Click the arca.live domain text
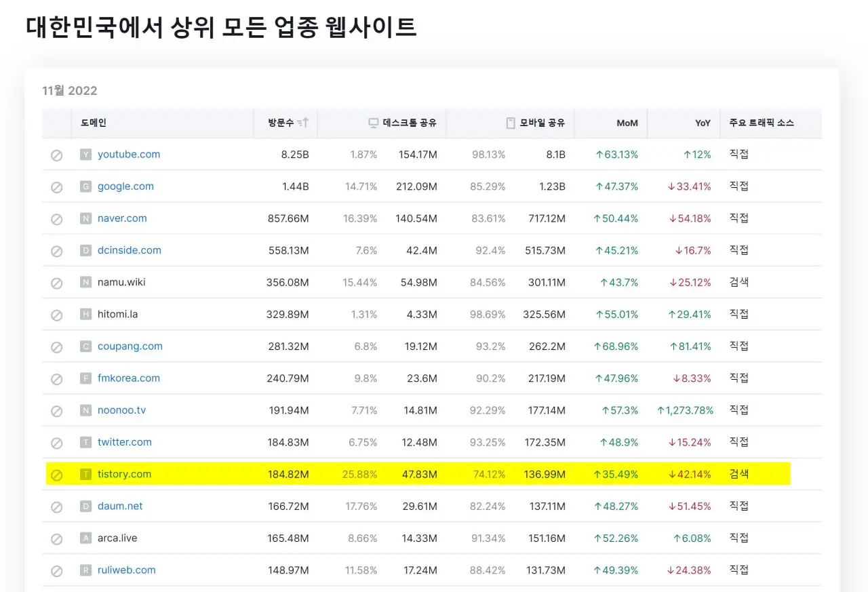868x592 pixels. (x=117, y=538)
